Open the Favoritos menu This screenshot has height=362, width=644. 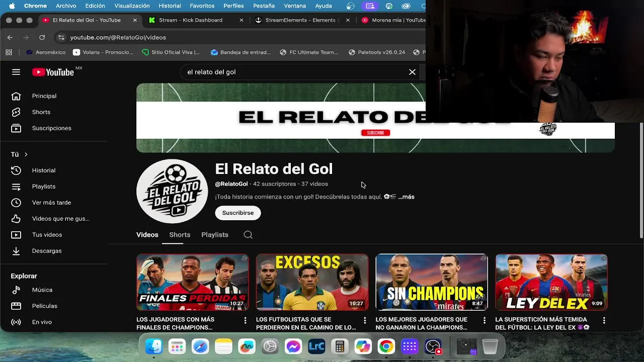(201, 6)
